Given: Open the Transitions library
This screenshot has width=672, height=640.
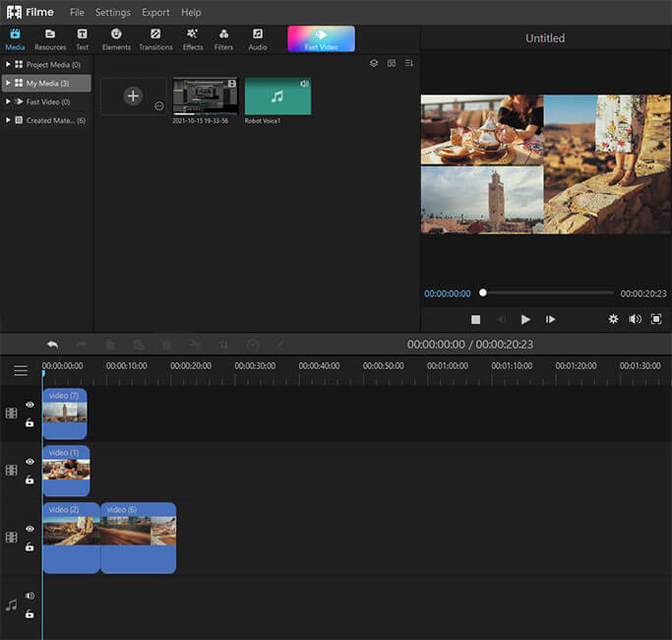Looking at the screenshot, I should [x=155, y=39].
